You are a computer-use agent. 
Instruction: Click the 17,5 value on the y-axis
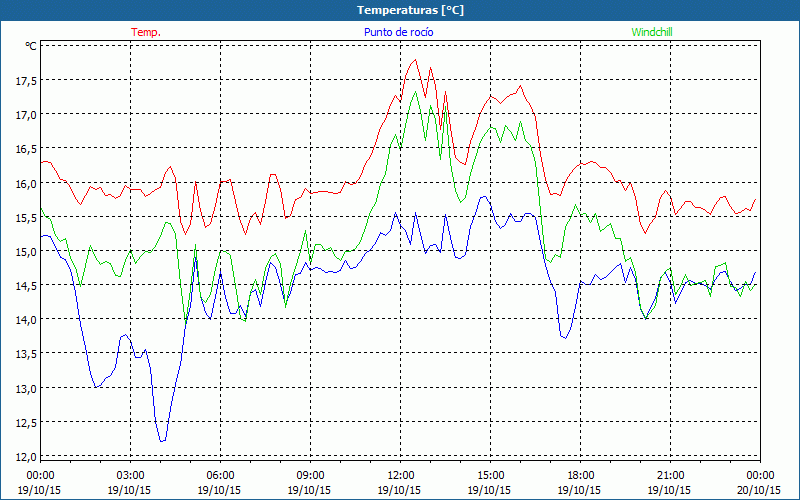click(x=26, y=81)
